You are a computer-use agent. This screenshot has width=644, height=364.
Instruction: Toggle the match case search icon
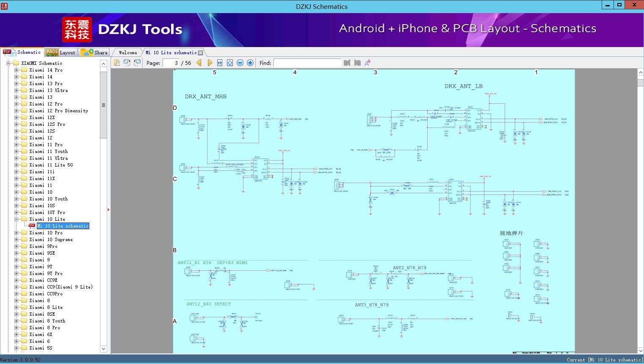[368, 63]
